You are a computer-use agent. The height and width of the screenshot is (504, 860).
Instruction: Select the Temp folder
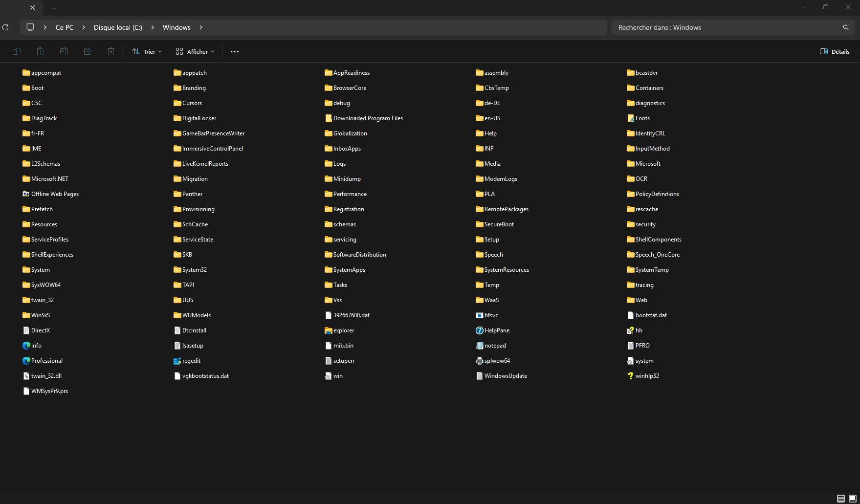487,285
